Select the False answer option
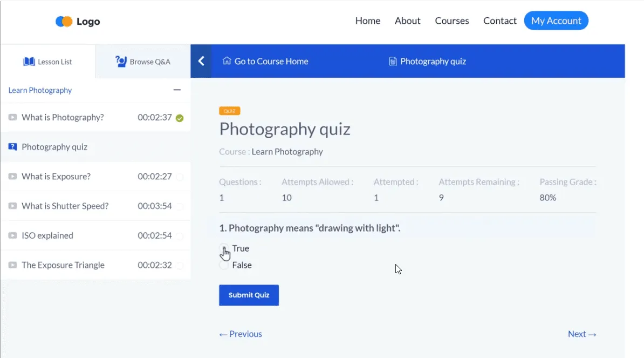Image resolution: width=644 pixels, height=358 pixels. pos(223,265)
